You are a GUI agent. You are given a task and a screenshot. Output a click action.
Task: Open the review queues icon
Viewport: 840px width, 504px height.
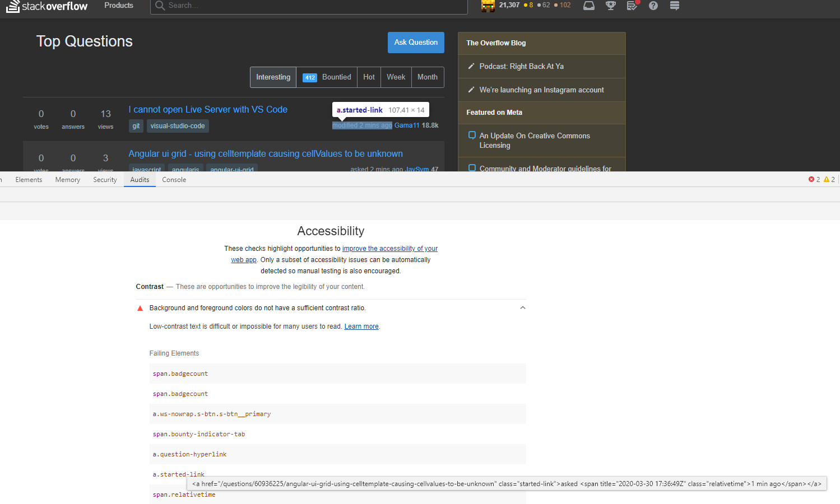[x=632, y=6]
